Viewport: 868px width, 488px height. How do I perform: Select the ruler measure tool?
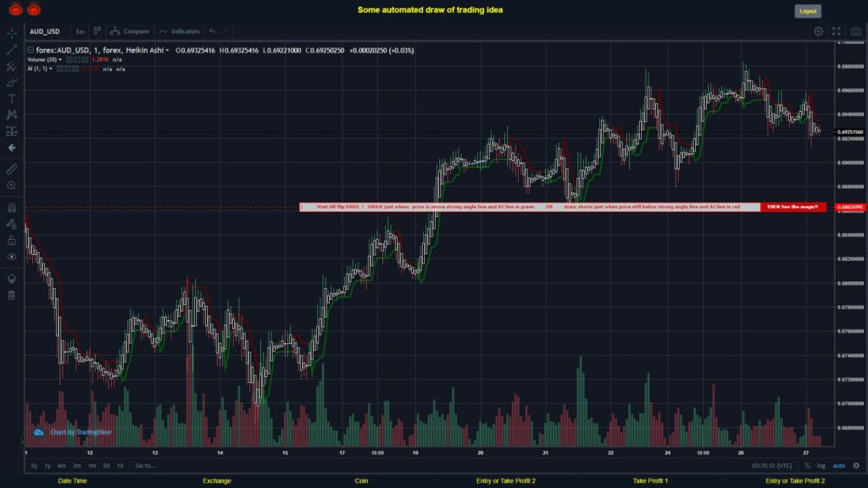coord(12,169)
